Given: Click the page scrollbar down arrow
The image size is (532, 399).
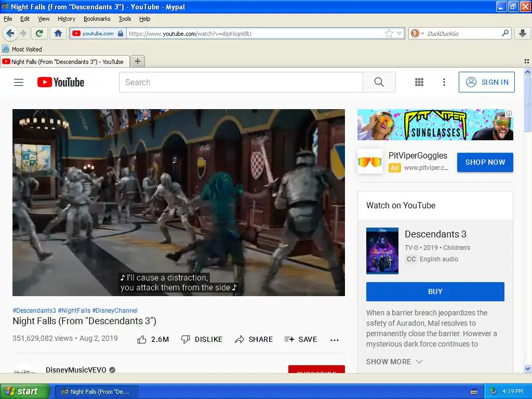Looking at the screenshot, I should (527, 368).
